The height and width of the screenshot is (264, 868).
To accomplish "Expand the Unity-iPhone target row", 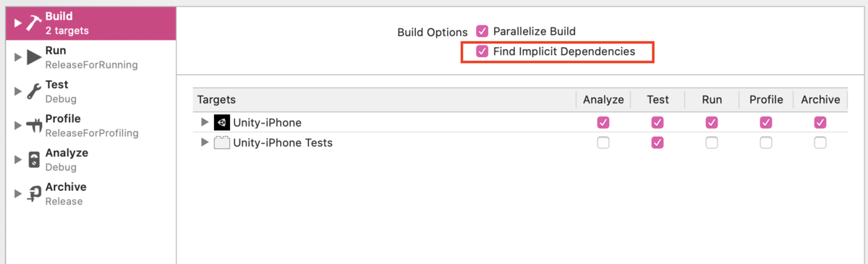I will click(x=205, y=122).
